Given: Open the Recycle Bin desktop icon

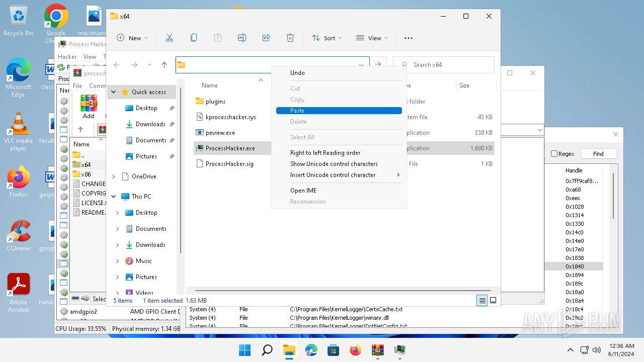Looking at the screenshot, I should click(x=19, y=21).
